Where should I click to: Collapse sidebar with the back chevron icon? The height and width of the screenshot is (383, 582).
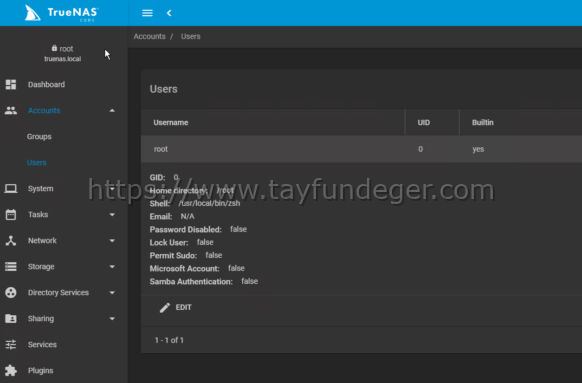point(169,13)
